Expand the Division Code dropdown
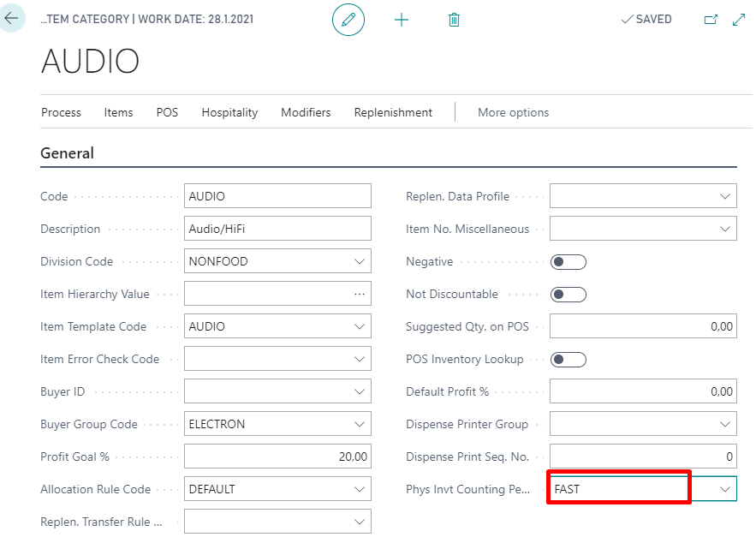 click(360, 261)
